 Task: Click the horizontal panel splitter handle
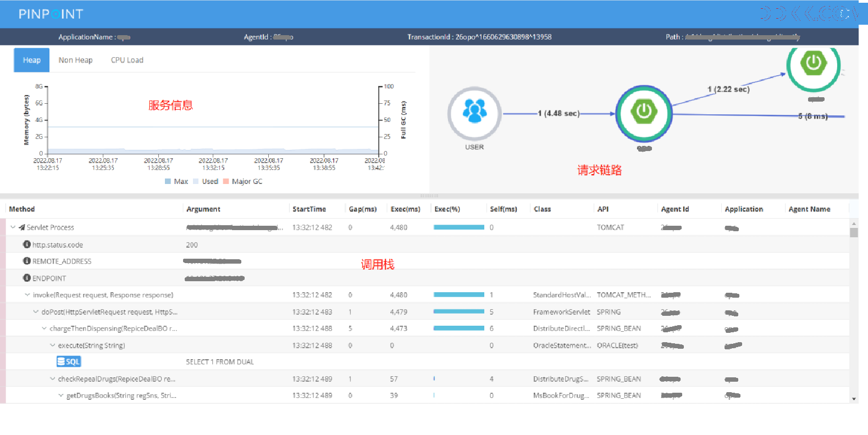coord(429,196)
